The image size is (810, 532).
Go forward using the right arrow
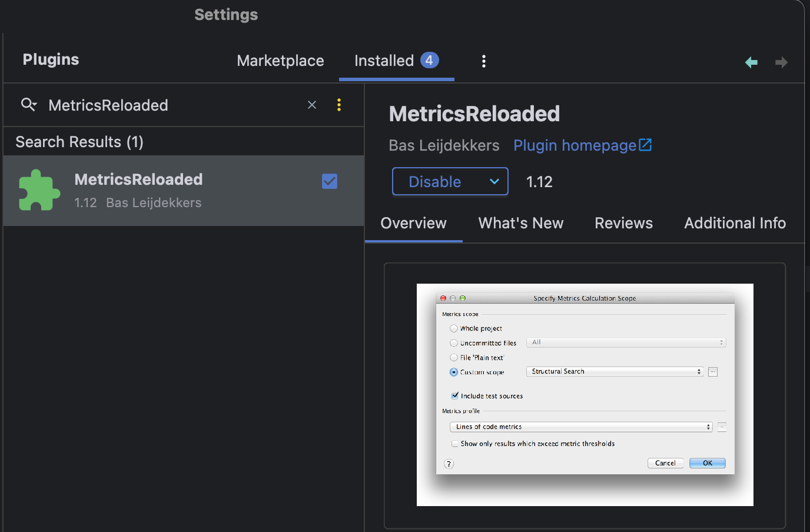point(782,62)
